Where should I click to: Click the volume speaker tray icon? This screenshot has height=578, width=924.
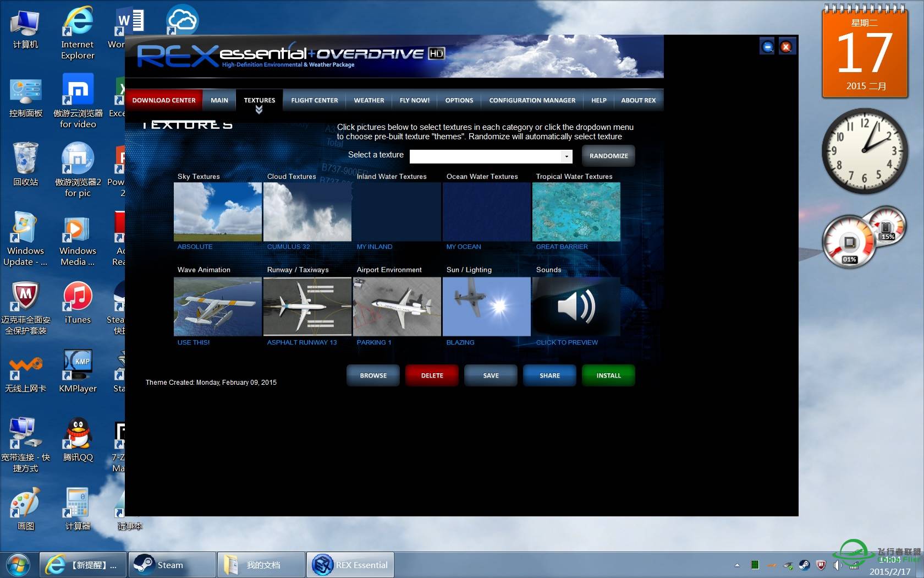click(837, 565)
